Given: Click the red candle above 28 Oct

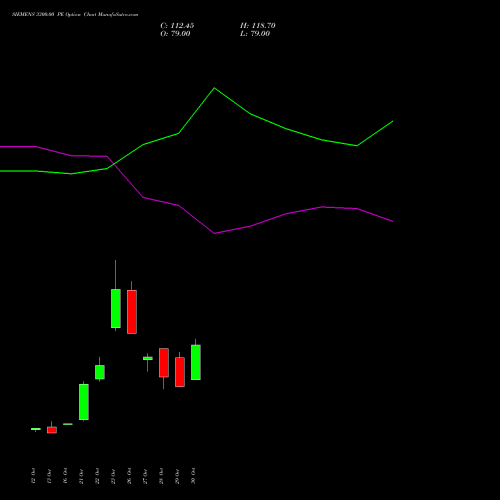Looking at the screenshot, I should pyautogui.click(x=164, y=363).
